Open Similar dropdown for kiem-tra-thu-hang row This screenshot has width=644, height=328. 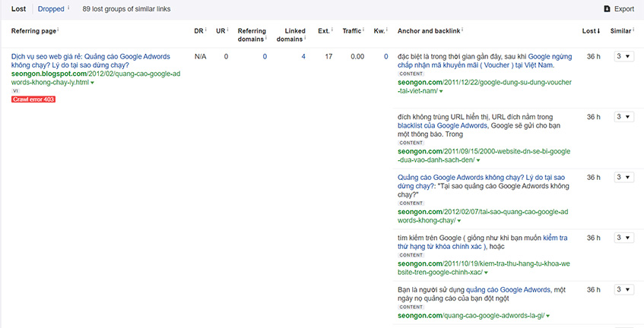pyautogui.click(x=623, y=238)
